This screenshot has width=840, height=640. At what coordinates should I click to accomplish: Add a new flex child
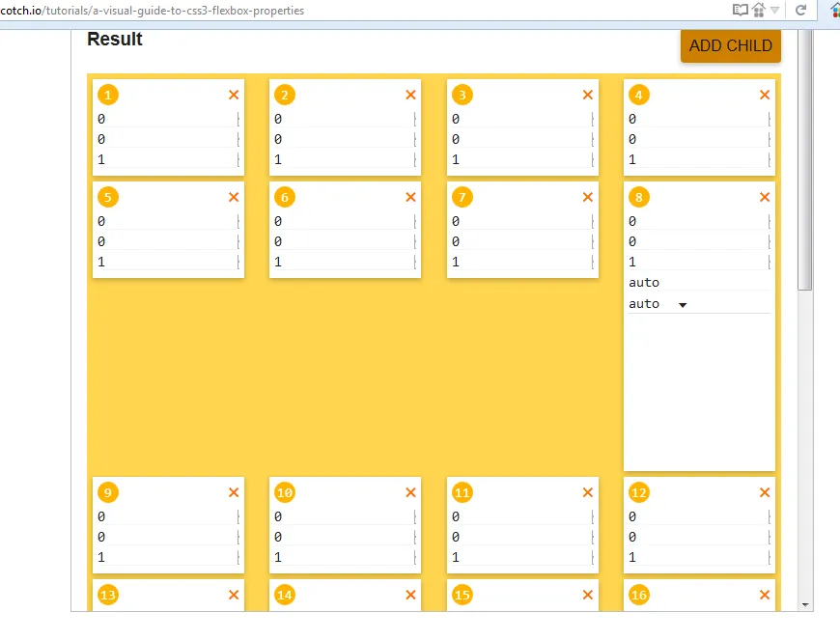click(x=731, y=45)
